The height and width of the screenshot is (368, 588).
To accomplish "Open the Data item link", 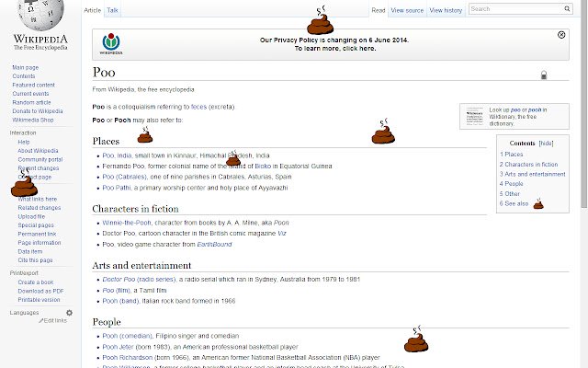I will [30, 251].
